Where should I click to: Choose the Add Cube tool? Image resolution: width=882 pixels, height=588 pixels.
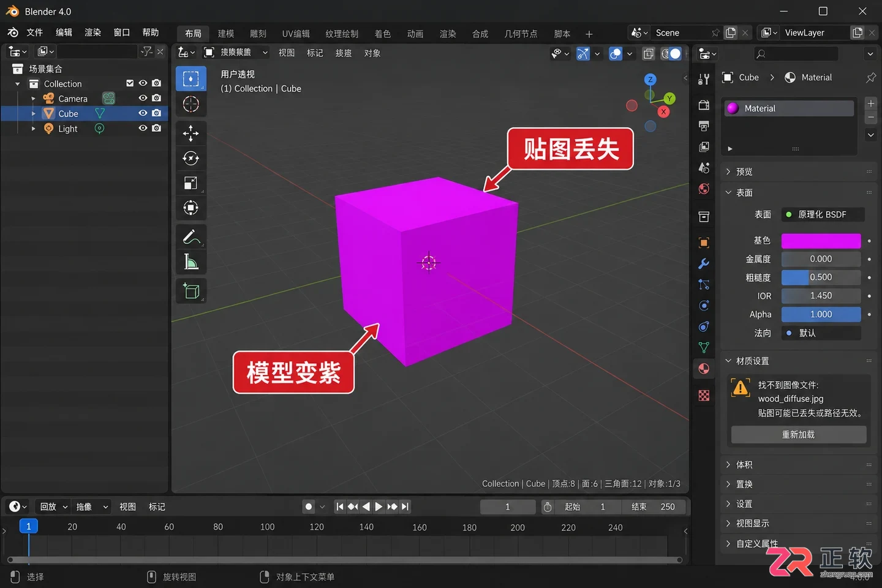pos(191,291)
